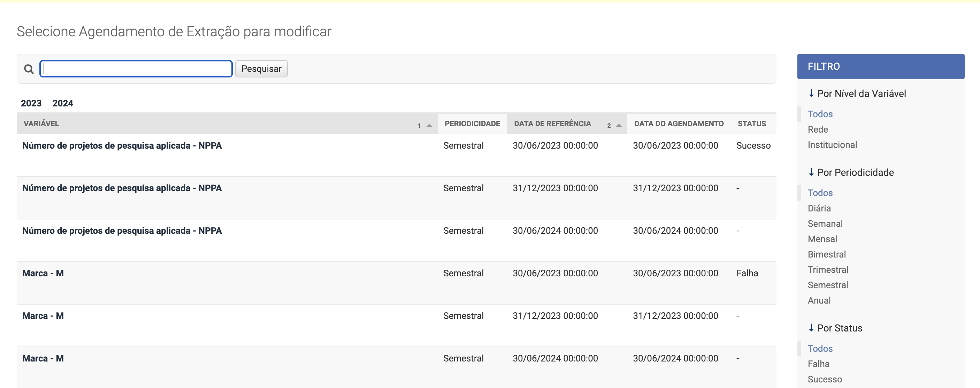Select Todos under Por Nível da Variável
The width and height of the screenshot is (980, 388).
point(820,114)
